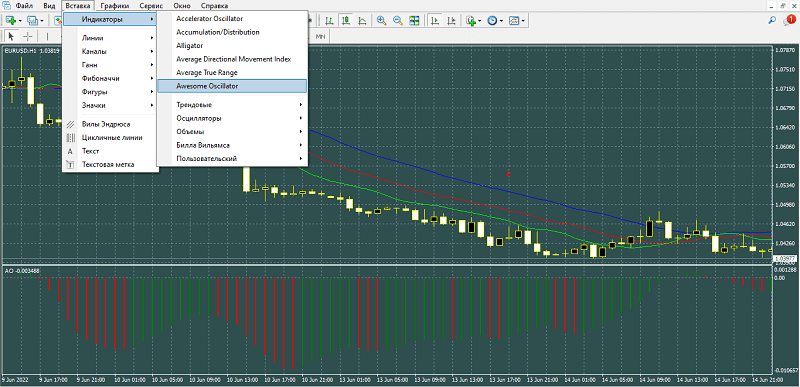Select the Crosshair tool

point(28,36)
